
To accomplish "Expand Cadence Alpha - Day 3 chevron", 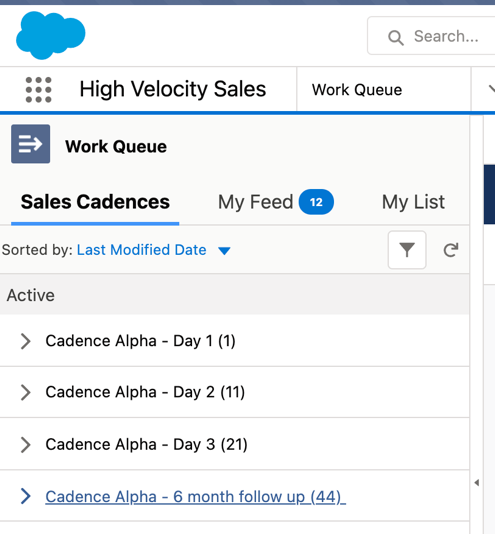I will 26,444.
